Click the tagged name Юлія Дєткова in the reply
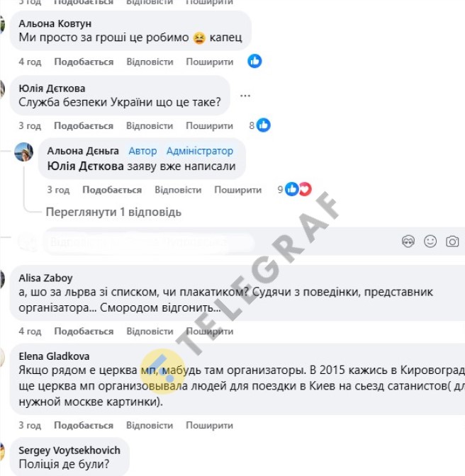 [86, 166]
